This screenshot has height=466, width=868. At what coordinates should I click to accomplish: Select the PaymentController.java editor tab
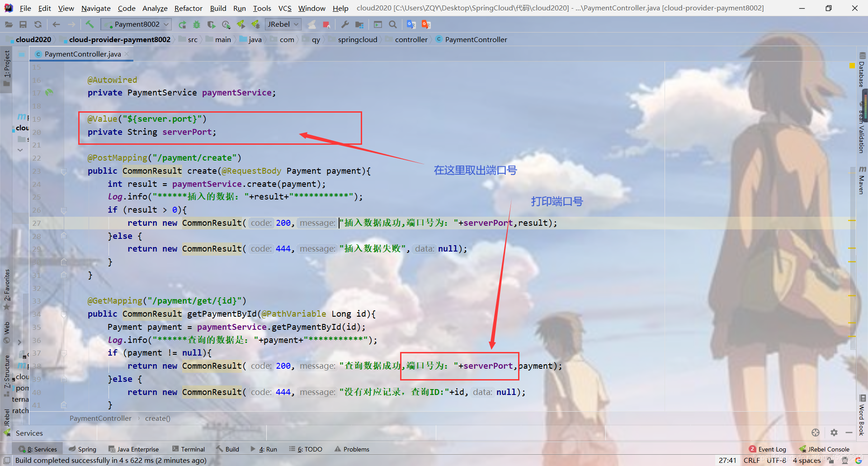(x=82, y=54)
